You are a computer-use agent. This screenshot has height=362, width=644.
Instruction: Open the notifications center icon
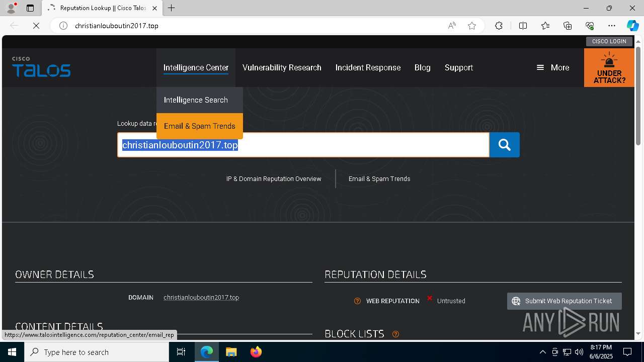[x=627, y=352]
